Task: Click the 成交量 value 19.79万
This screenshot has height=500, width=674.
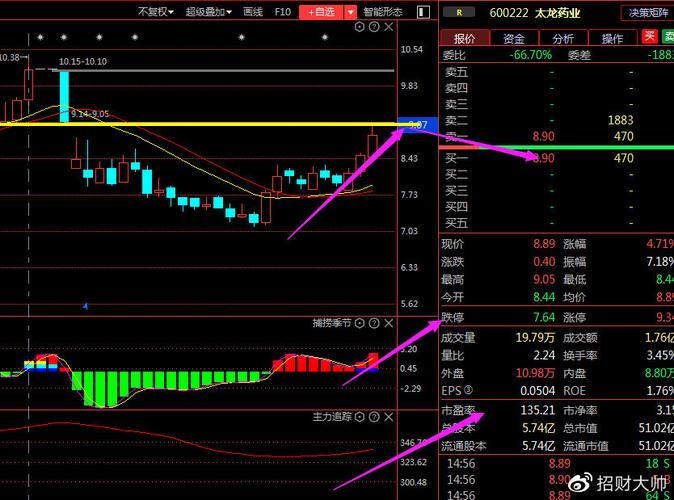Action: pyautogui.click(x=536, y=337)
